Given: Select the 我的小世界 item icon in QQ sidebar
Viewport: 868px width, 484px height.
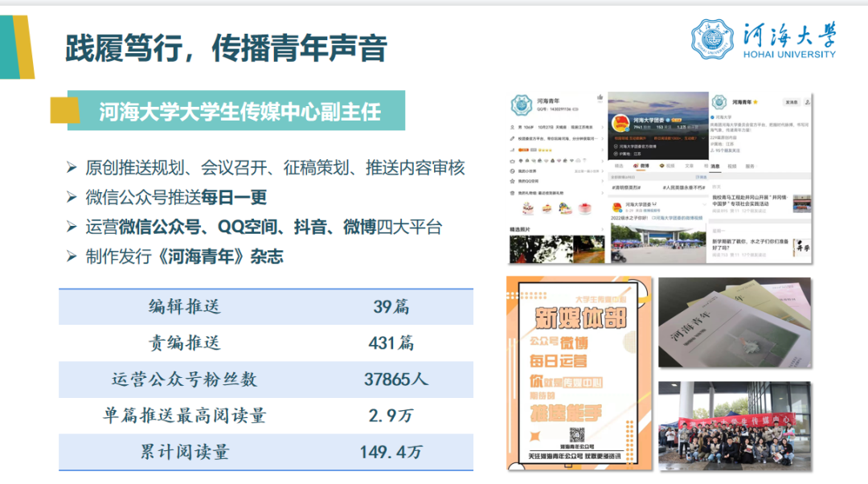Looking at the screenshot, I should [x=510, y=171].
